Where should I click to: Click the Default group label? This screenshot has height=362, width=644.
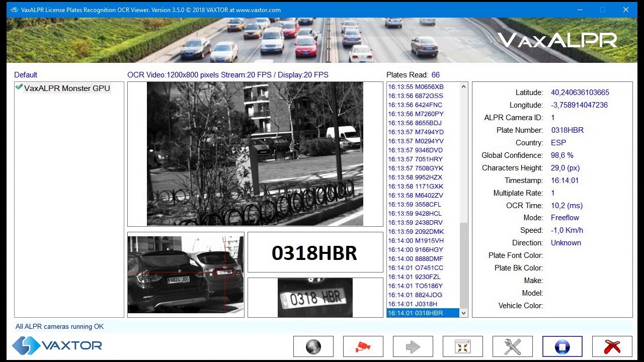pyautogui.click(x=26, y=75)
